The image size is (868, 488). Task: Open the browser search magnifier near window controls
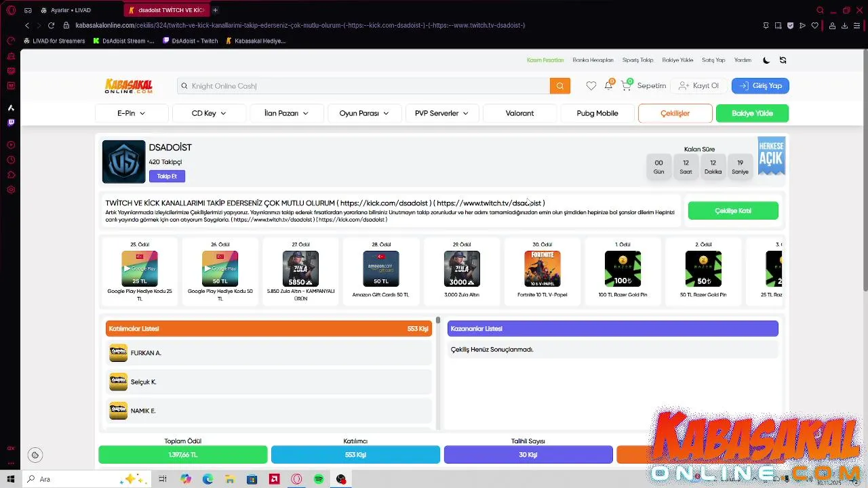pos(820,10)
